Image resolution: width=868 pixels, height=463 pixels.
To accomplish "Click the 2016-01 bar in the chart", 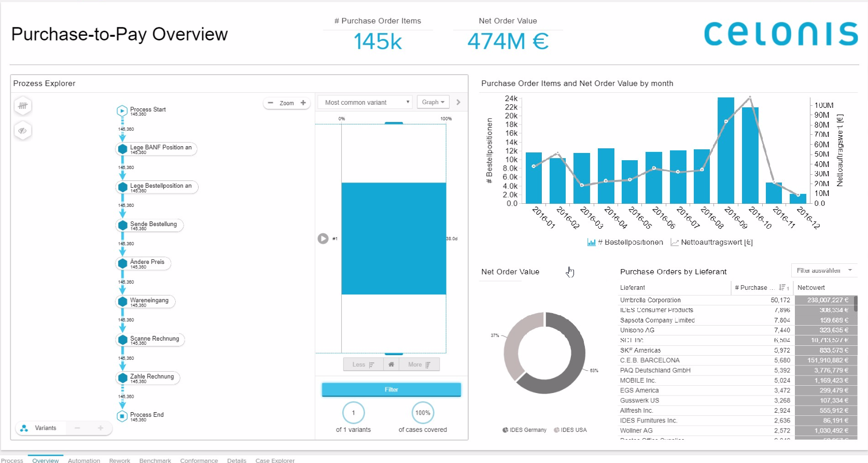I will 534,178.
